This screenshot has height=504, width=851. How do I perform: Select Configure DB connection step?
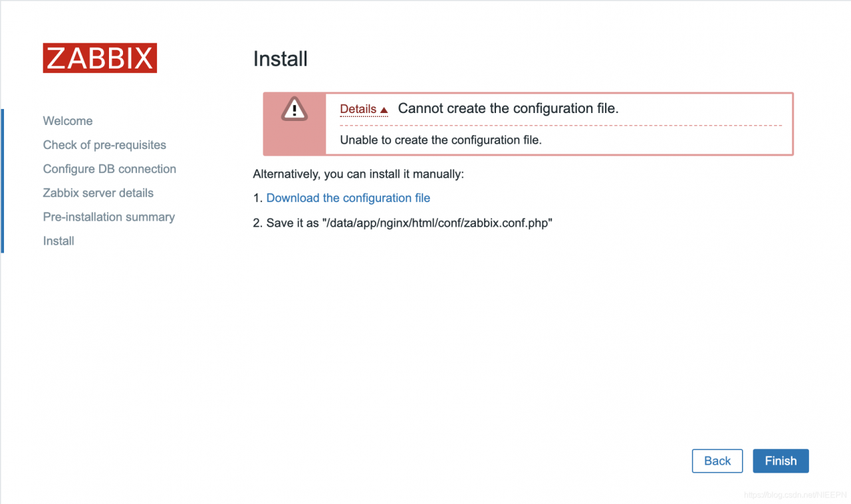click(110, 169)
